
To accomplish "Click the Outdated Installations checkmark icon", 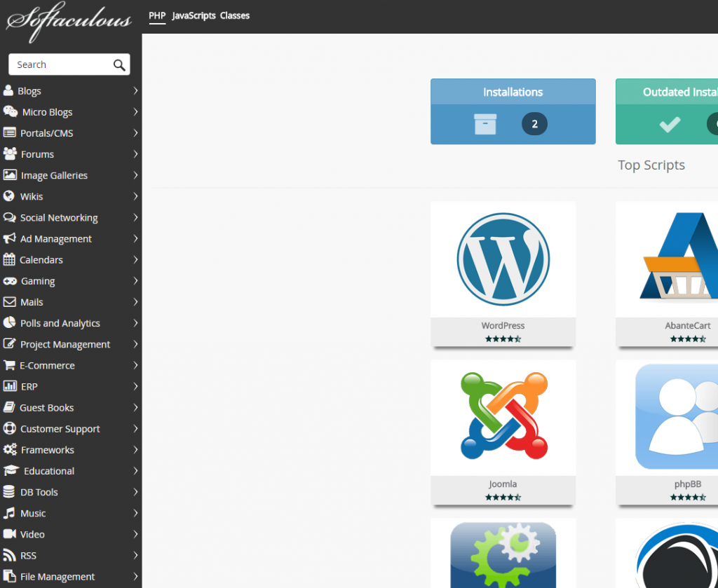I will (x=670, y=124).
